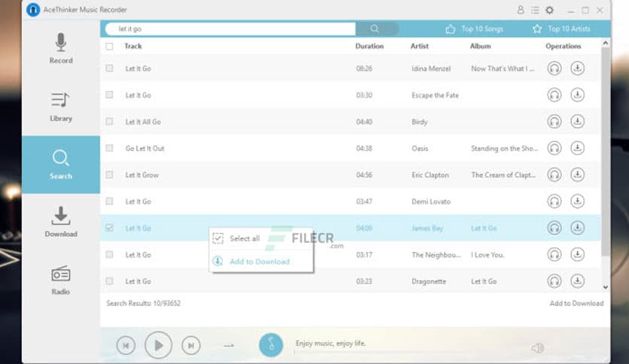Preview Escape the Fate track with headphones icon
The height and width of the screenshot is (364, 629).
555,95
